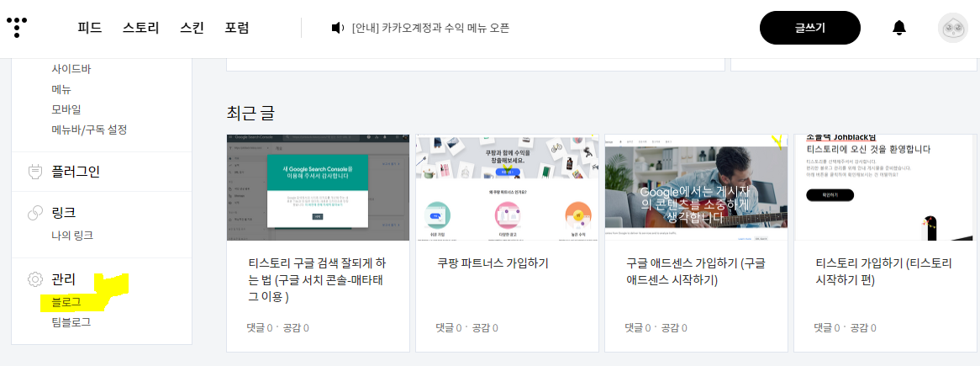Click the 글쓰기 button
Screen dimensions: 980x366
click(x=810, y=28)
